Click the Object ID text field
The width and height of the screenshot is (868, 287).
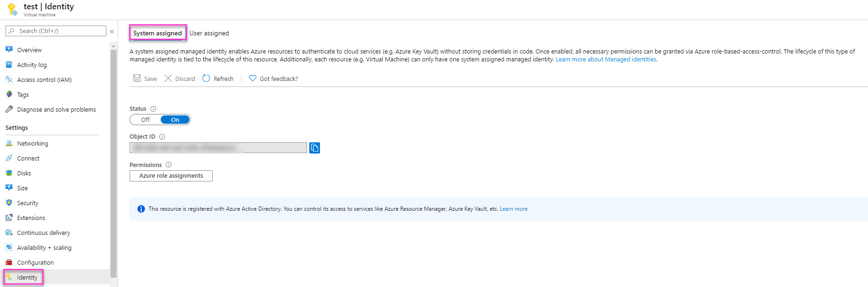click(218, 148)
